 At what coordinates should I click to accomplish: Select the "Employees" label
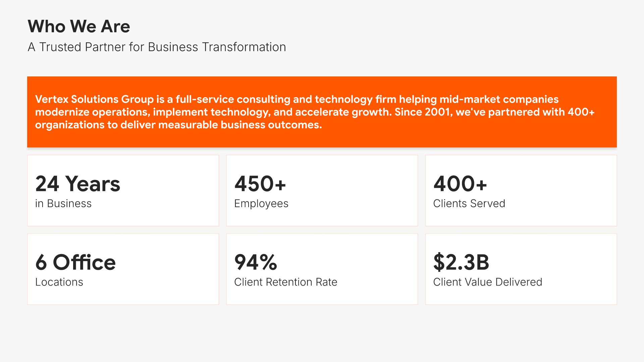261,203
